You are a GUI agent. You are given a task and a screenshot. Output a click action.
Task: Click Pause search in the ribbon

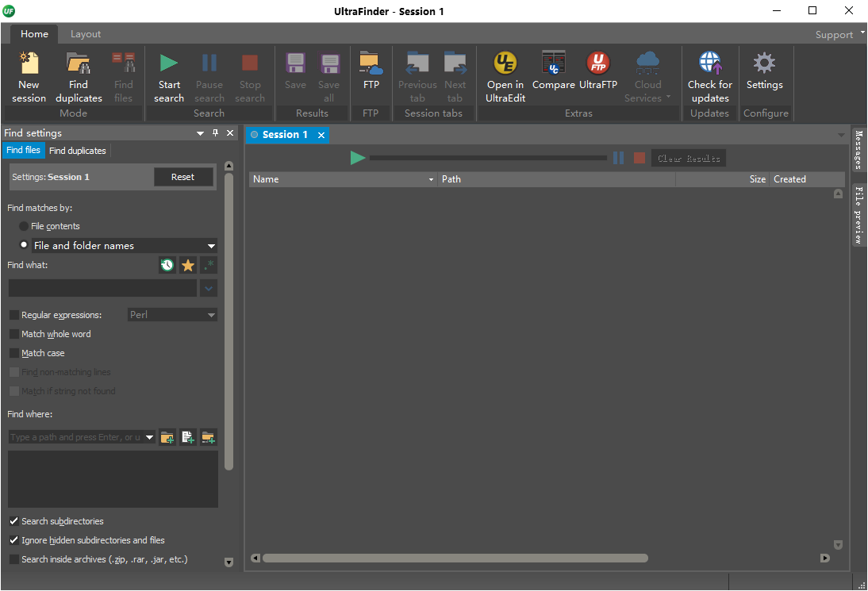point(209,77)
